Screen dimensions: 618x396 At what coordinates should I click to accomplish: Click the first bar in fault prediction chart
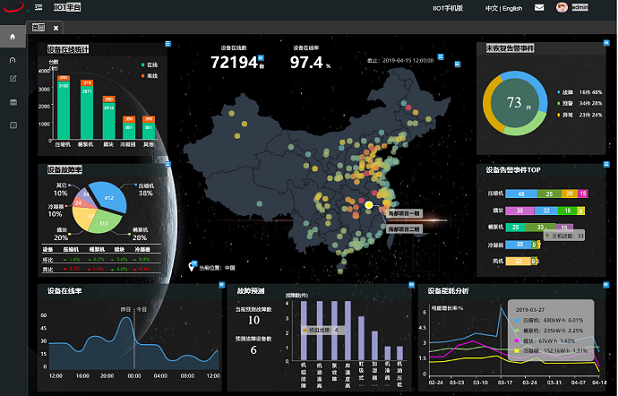pos(303,331)
